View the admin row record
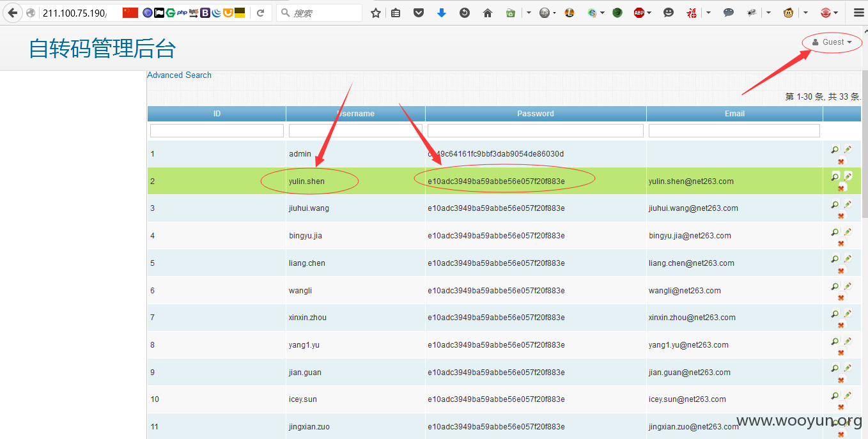 tap(835, 150)
